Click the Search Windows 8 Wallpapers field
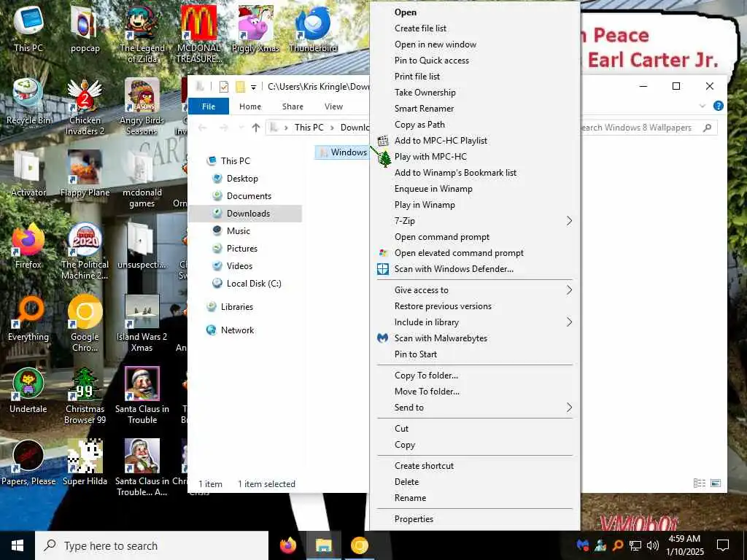The width and height of the screenshot is (747, 560). [649, 128]
